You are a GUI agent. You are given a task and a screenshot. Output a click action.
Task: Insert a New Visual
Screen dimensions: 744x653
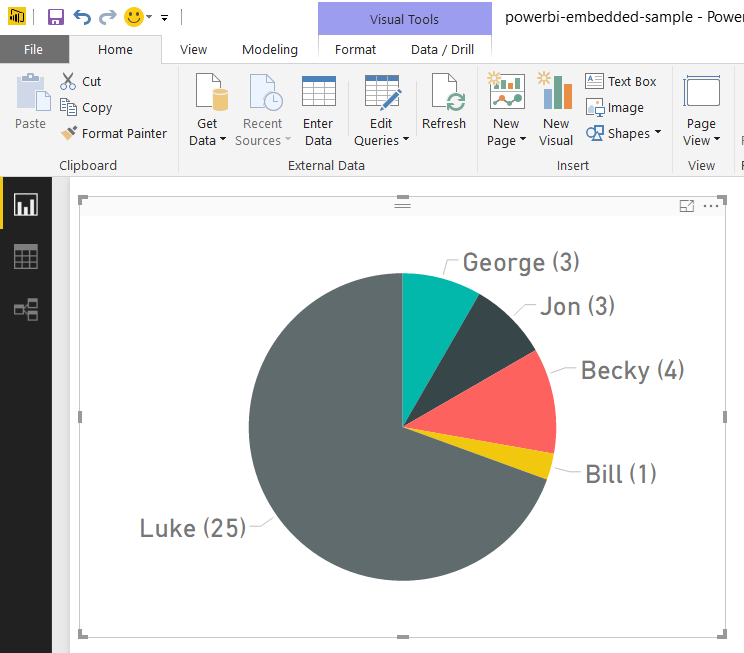pyautogui.click(x=556, y=93)
